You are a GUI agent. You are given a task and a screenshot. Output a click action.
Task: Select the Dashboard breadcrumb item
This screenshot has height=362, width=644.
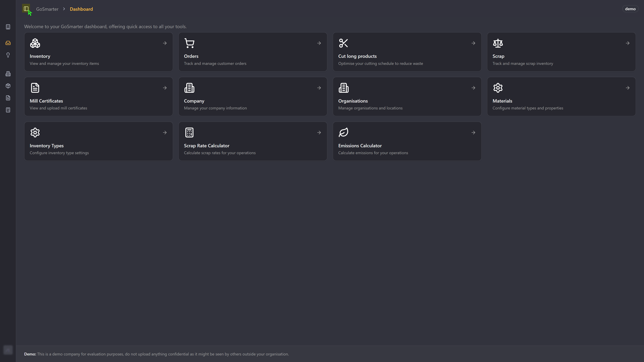coord(81,9)
